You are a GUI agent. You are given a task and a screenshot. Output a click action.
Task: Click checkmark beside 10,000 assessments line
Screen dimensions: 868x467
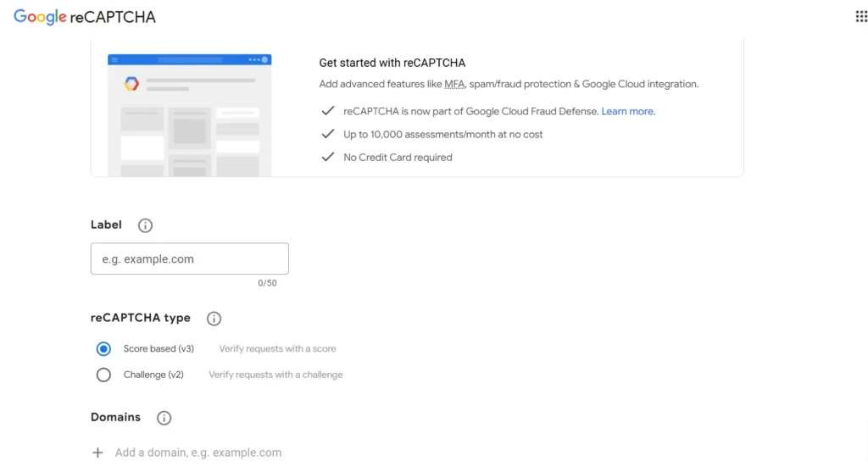pos(328,134)
